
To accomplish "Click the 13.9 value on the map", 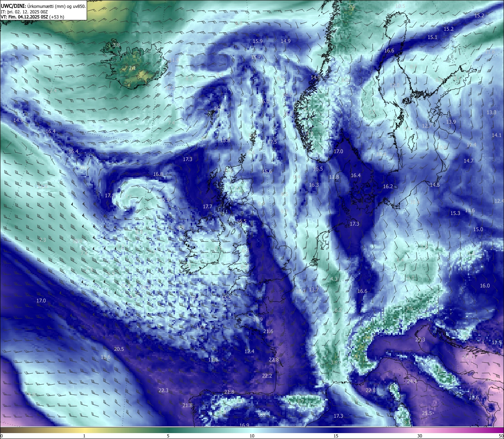I will click(451, 122).
